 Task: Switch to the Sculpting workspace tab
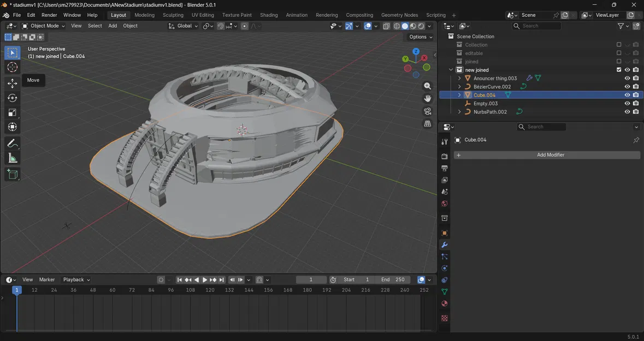coord(173,15)
